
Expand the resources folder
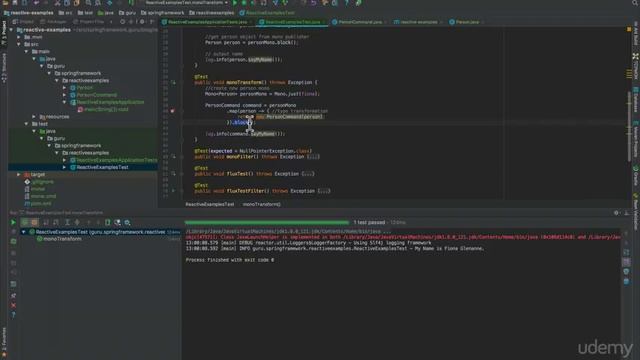pos(34,117)
